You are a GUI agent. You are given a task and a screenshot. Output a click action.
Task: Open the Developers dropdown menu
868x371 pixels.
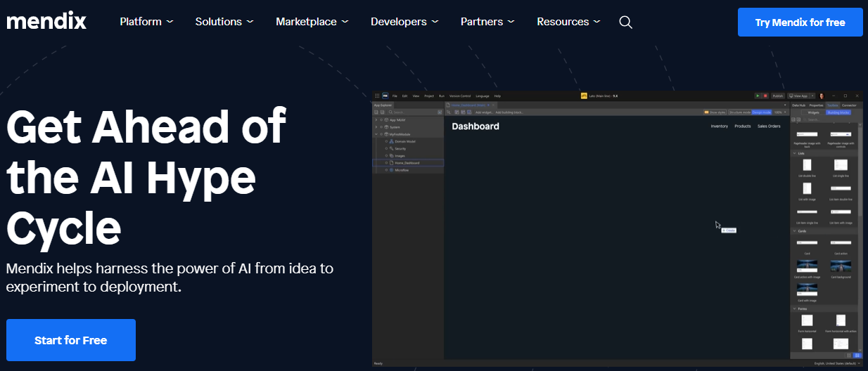coord(404,22)
